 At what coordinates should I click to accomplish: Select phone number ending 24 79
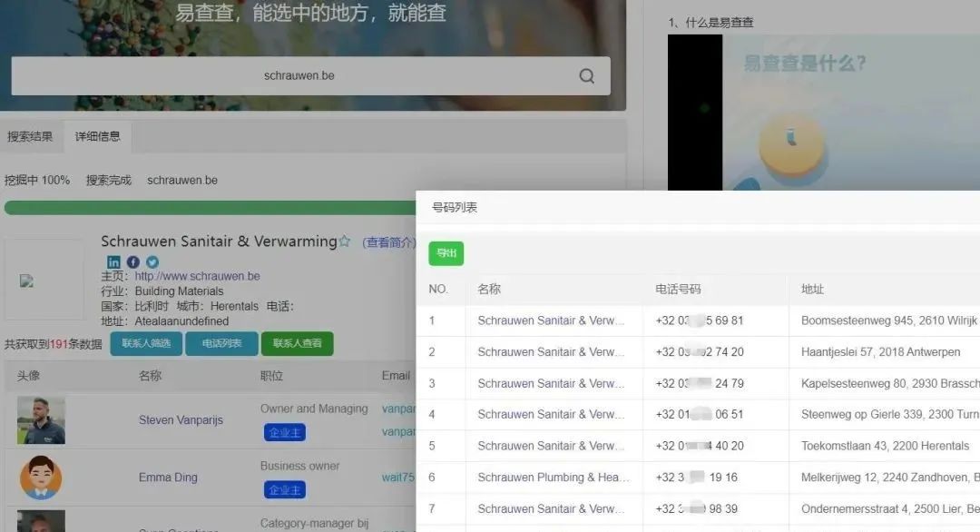click(700, 383)
